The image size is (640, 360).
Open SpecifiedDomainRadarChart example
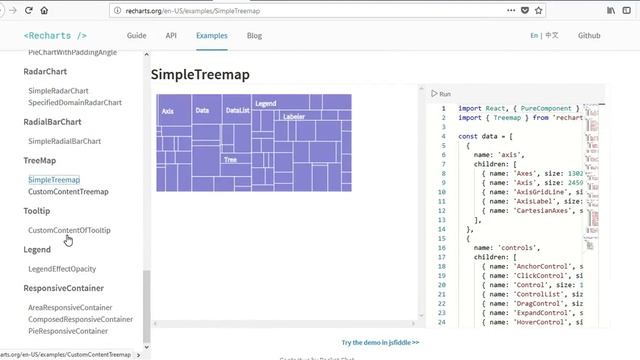tap(75, 102)
